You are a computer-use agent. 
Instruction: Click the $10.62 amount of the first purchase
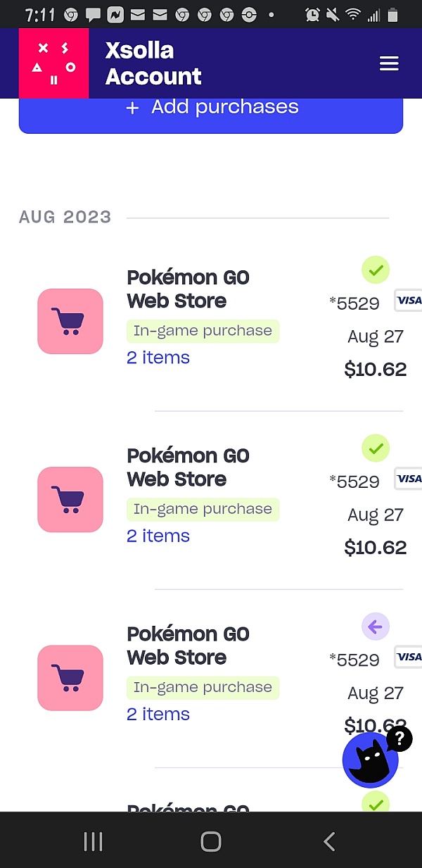pos(375,369)
